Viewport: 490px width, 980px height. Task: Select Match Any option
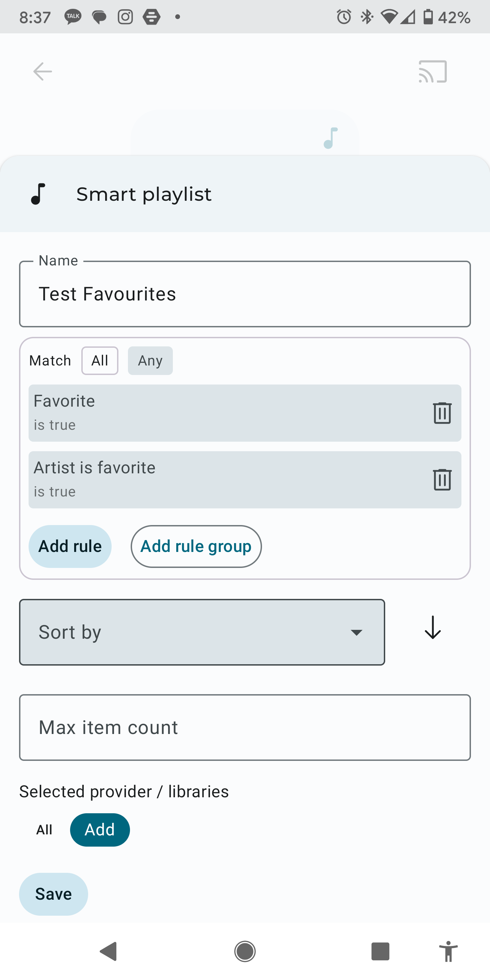(x=150, y=360)
